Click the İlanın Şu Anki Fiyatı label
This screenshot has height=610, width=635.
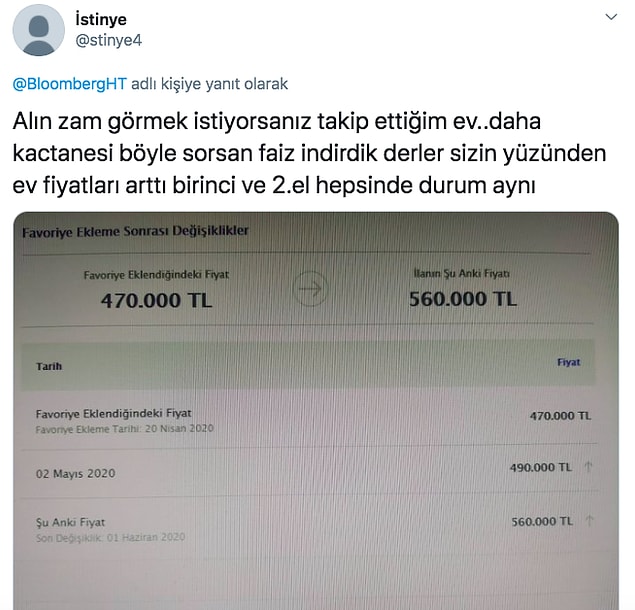(x=462, y=274)
